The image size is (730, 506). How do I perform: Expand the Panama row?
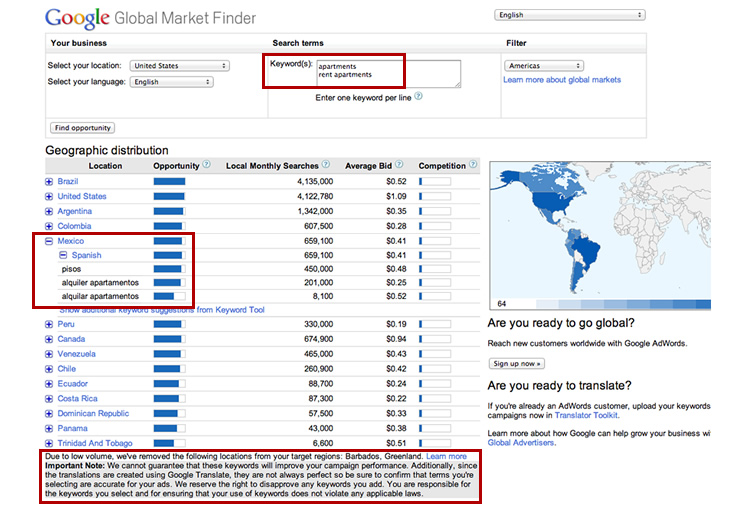pos(49,429)
